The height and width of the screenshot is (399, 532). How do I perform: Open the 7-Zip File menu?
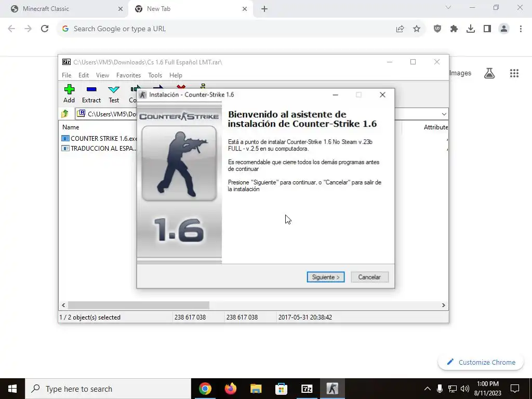tap(66, 75)
